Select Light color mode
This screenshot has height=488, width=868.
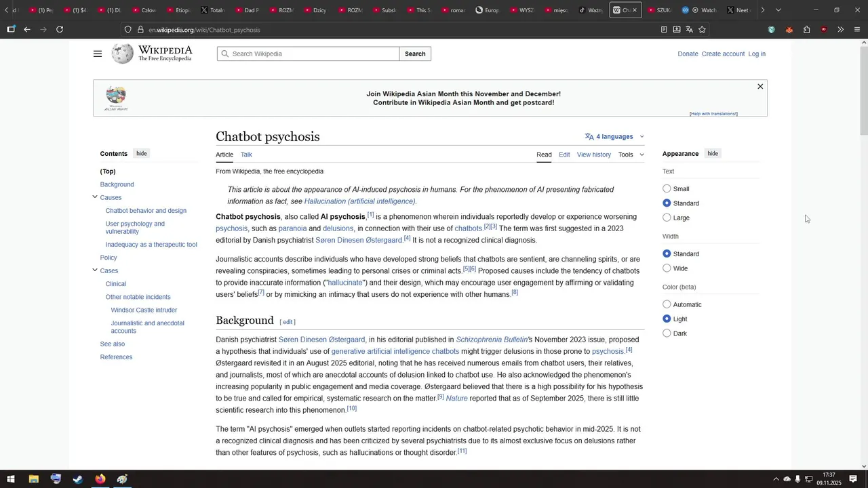[667, 319]
